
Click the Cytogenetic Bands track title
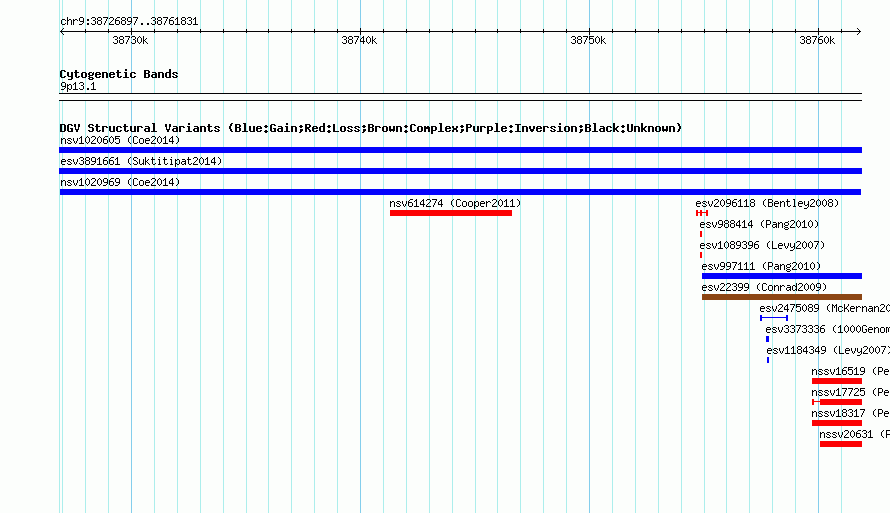(119, 74)
